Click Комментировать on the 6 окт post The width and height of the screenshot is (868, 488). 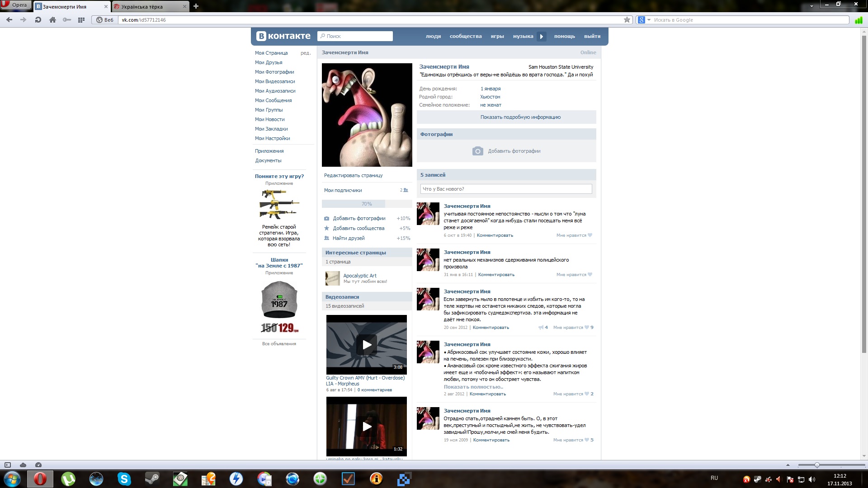(x=495, y=235)
